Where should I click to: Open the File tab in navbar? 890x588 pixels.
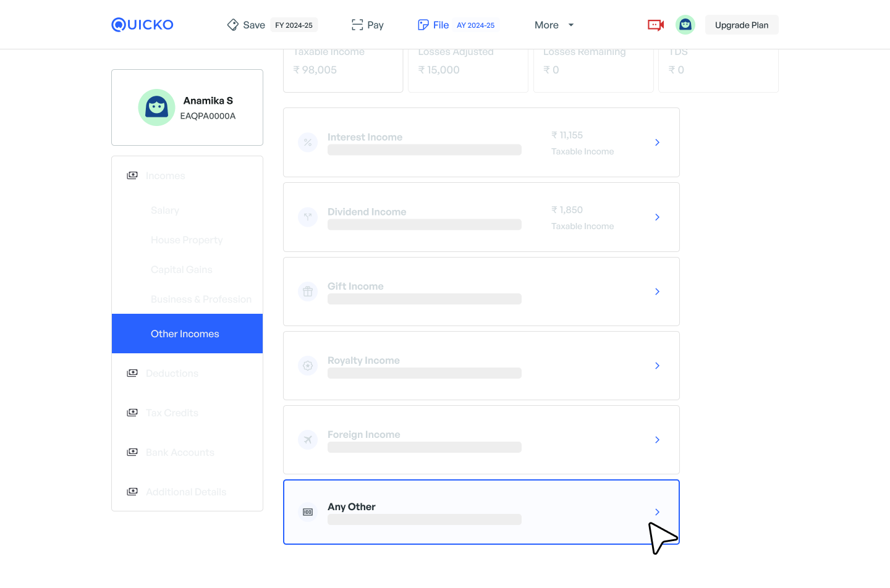pyautogui.click(x=434, y=25)
